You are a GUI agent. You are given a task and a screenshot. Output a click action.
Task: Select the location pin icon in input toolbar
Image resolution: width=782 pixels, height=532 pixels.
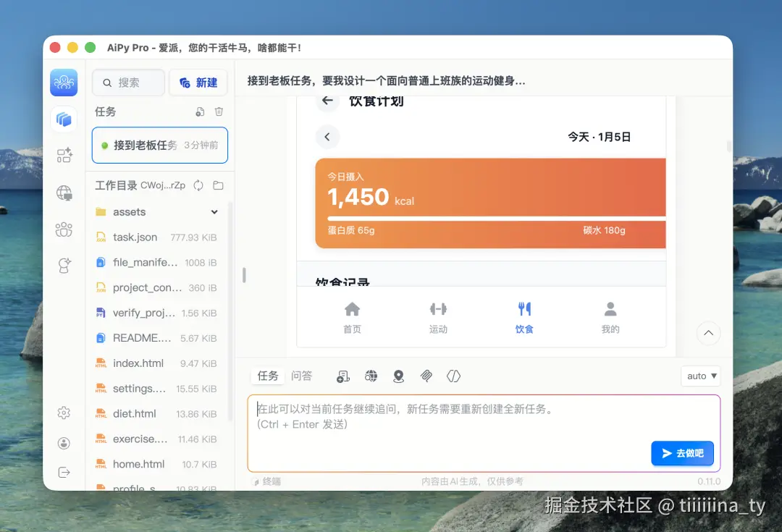(398, 376)
